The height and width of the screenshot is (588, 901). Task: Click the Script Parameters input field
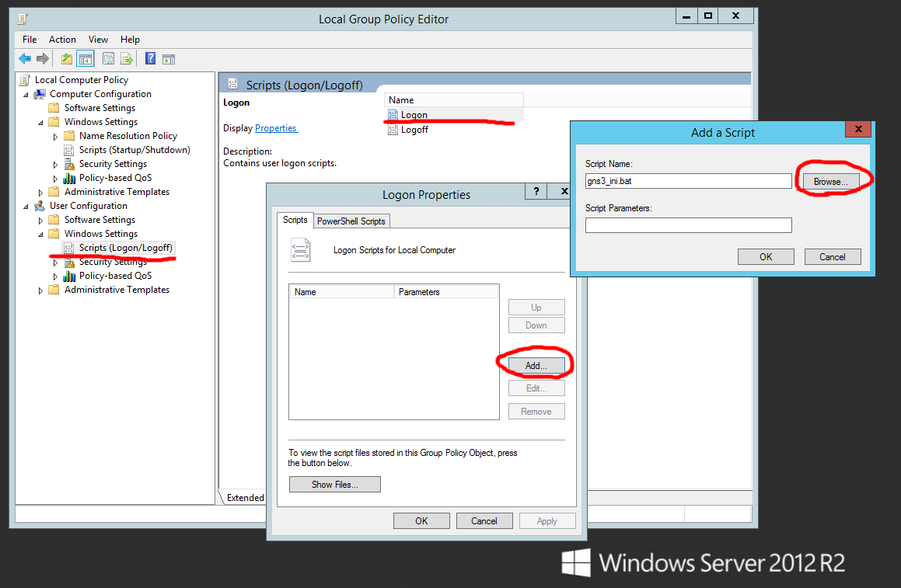(687, 225)
